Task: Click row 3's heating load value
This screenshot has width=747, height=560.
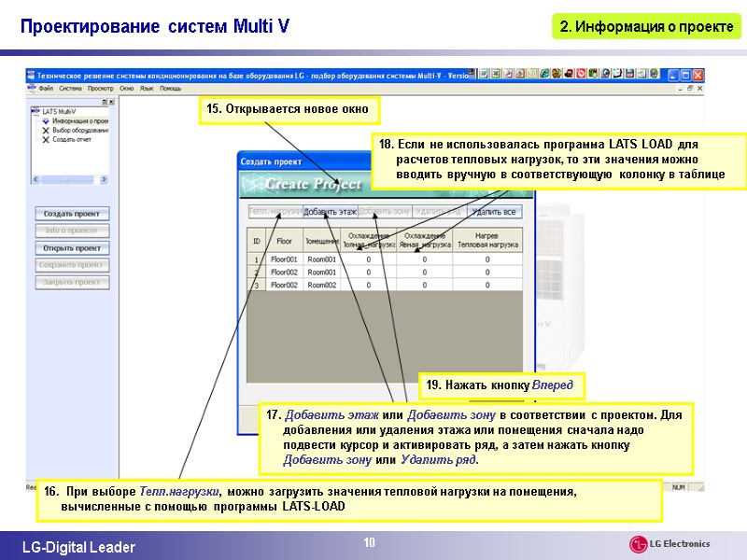Action: click(x=487, y=285)
